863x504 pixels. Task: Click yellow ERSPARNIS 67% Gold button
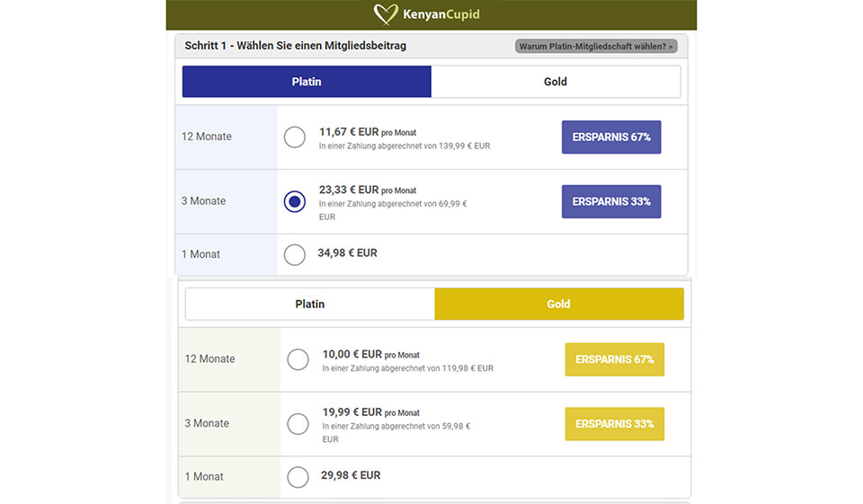[x=614, y=359]
